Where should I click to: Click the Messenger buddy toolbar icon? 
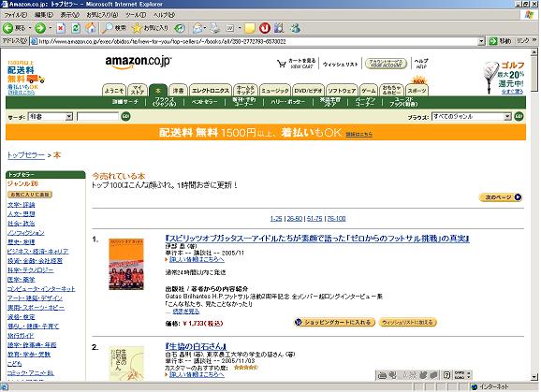(x=296, y=28)
